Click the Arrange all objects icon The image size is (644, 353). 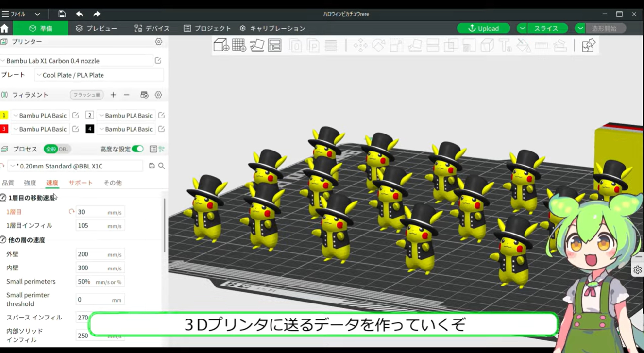click(275, 45)
